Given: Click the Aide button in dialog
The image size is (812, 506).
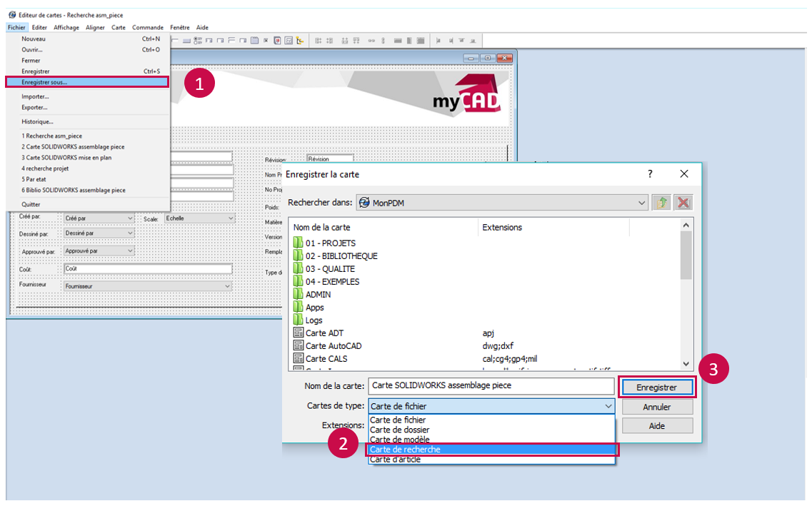Looking at the screenshot, I should pyautogui.click(x=656, y=426).
